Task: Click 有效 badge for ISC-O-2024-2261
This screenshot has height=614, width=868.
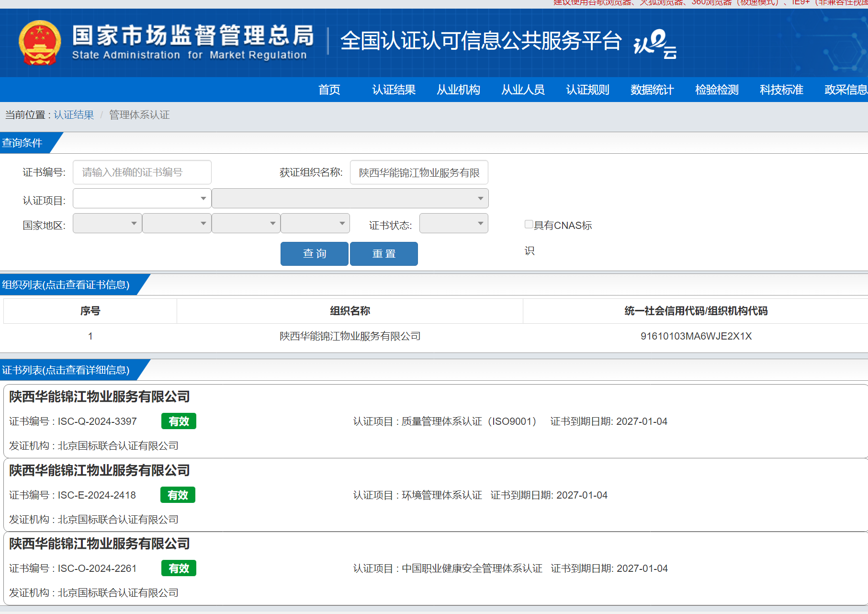Action: pos(179,568)
